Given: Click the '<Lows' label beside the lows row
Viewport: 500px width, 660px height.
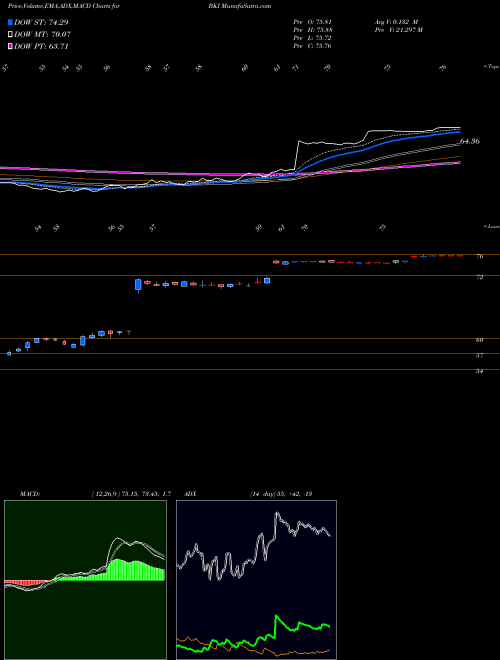Looking at the screenshot, I should [491, 226].
